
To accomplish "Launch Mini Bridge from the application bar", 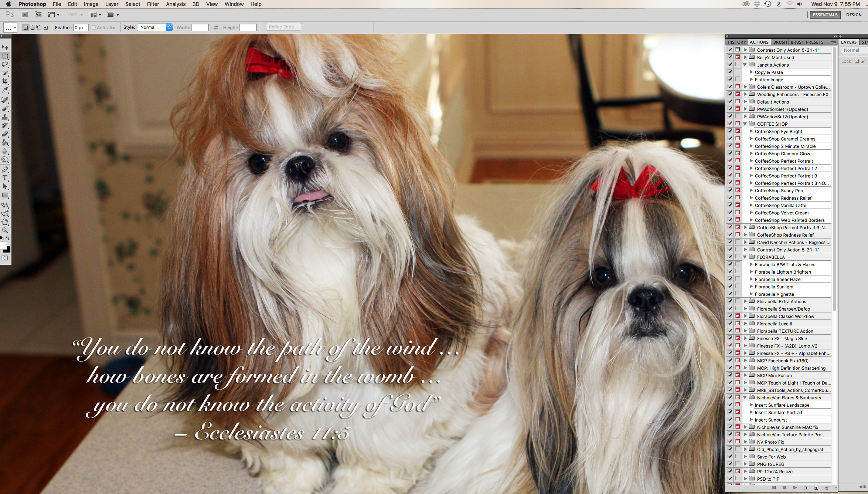I will (38, 15).
